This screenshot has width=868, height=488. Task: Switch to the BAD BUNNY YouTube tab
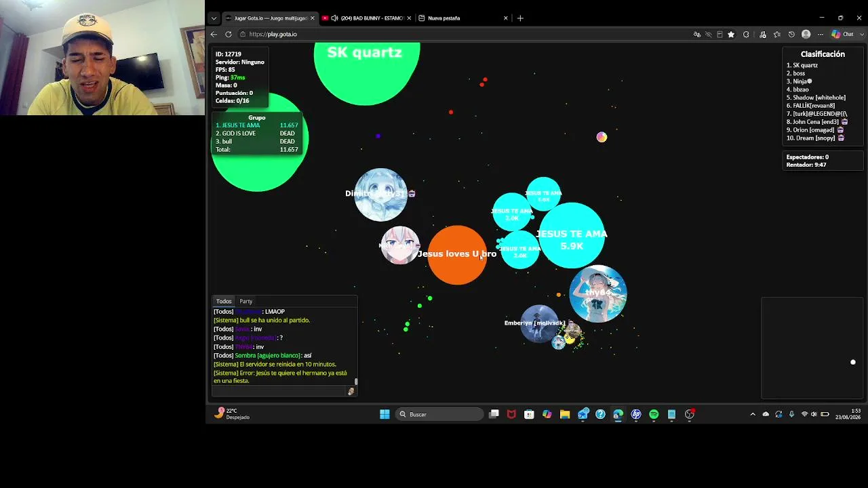tap(366, 18)
